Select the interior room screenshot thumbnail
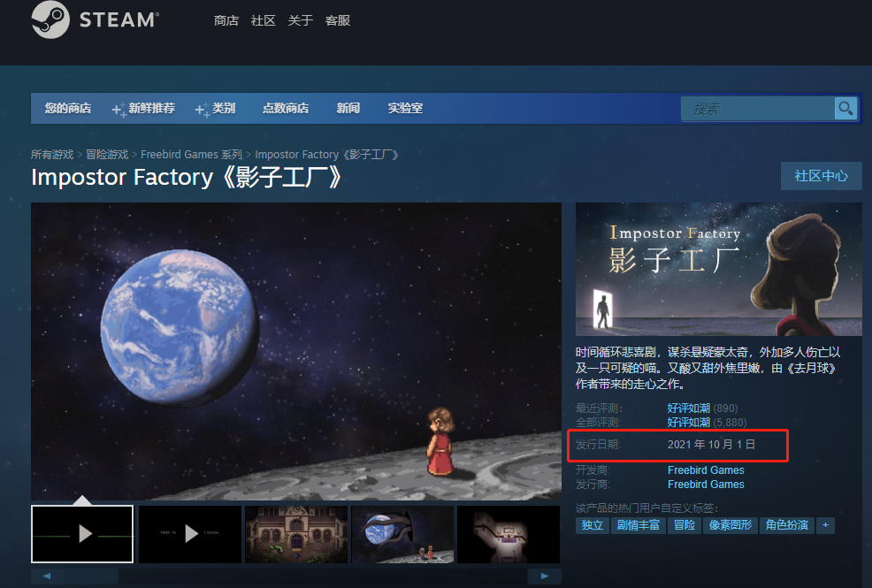The height and width of the screenshot is (588, 872). coord(509,534)
